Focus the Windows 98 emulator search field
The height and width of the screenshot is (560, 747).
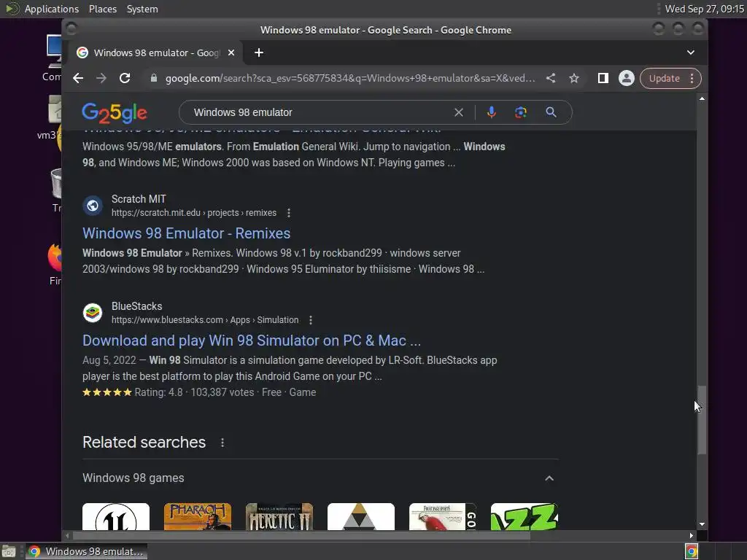(x=320, y=112)
